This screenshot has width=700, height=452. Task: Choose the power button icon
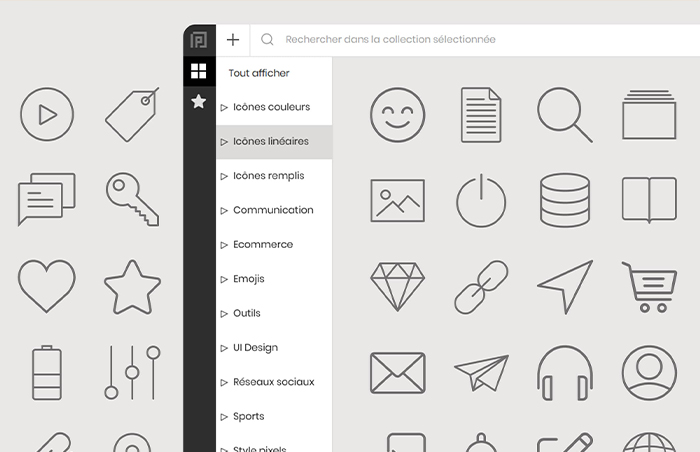[x=481, y=200]
